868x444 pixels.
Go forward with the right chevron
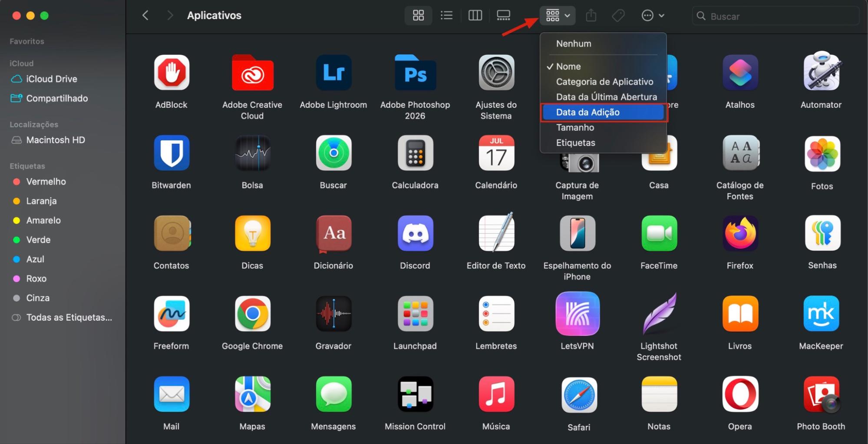(170, 16)
